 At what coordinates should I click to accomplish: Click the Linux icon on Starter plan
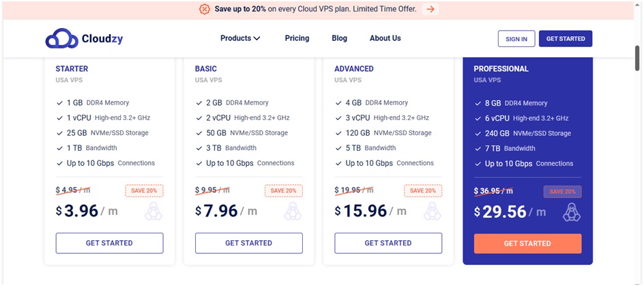tap(153, 212)
